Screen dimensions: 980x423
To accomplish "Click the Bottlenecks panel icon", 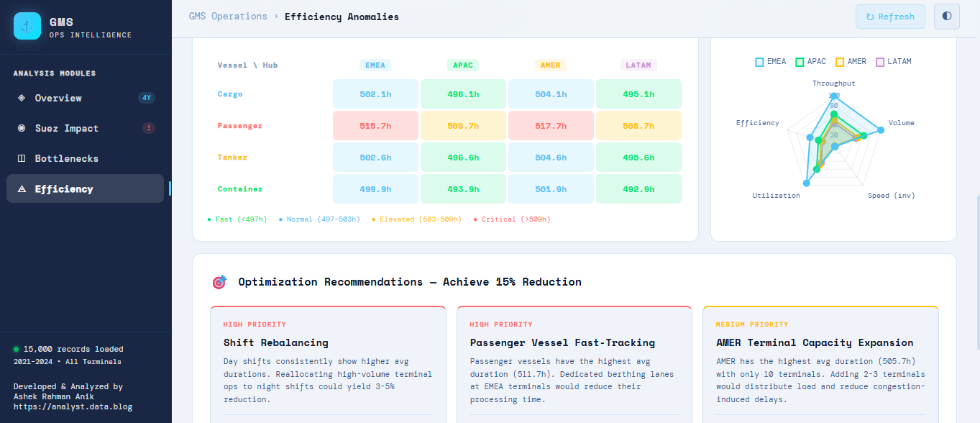I will [x=22, y=158].
